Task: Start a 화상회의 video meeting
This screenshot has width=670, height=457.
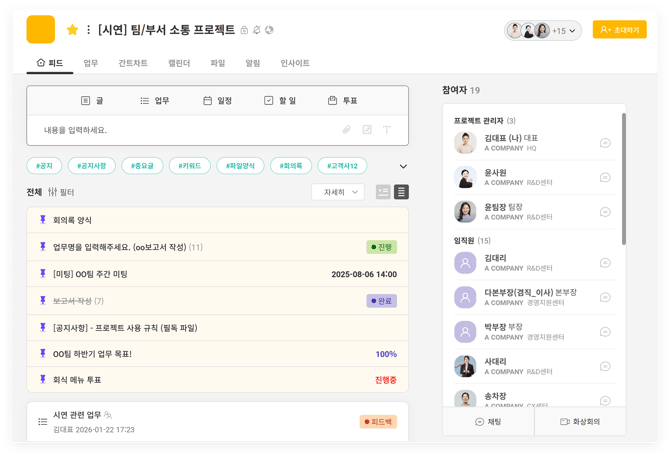Action: (x=580, y=422)
